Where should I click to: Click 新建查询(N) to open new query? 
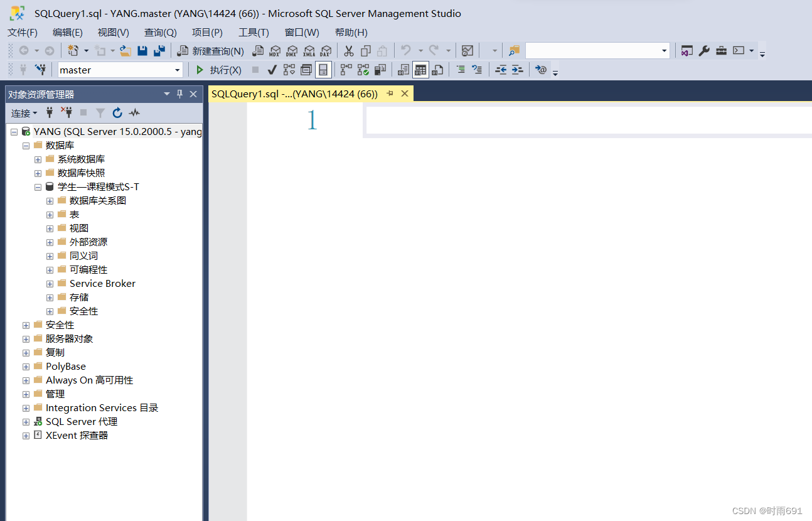(x=210, y=51)
